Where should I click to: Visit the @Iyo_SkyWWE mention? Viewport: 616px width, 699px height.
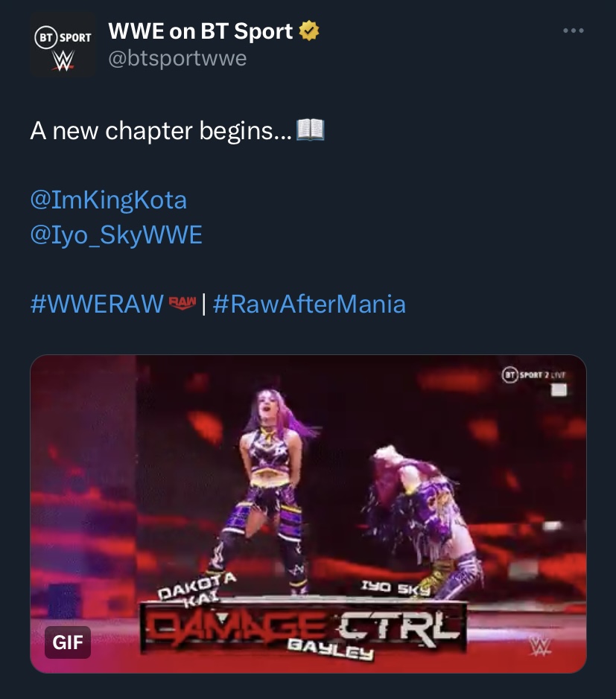(x=116, y=235)
